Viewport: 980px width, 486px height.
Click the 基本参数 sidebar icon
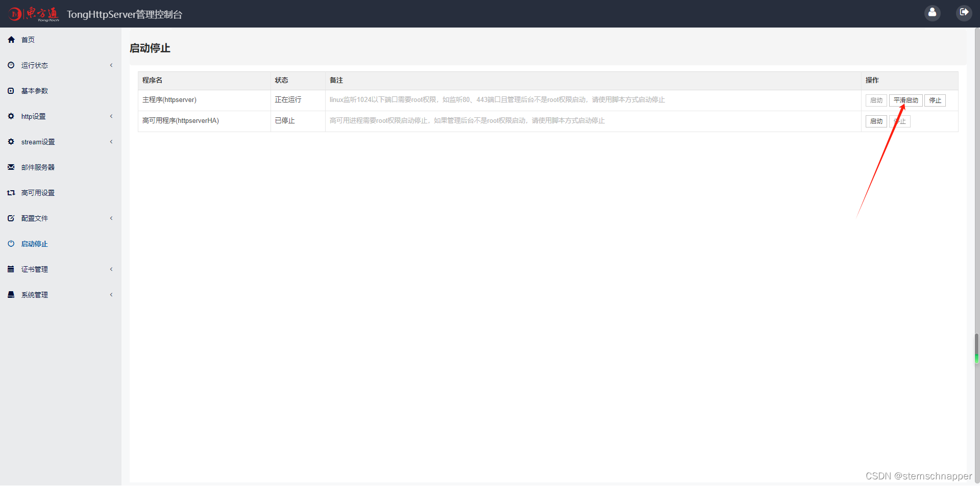(11, 91)
